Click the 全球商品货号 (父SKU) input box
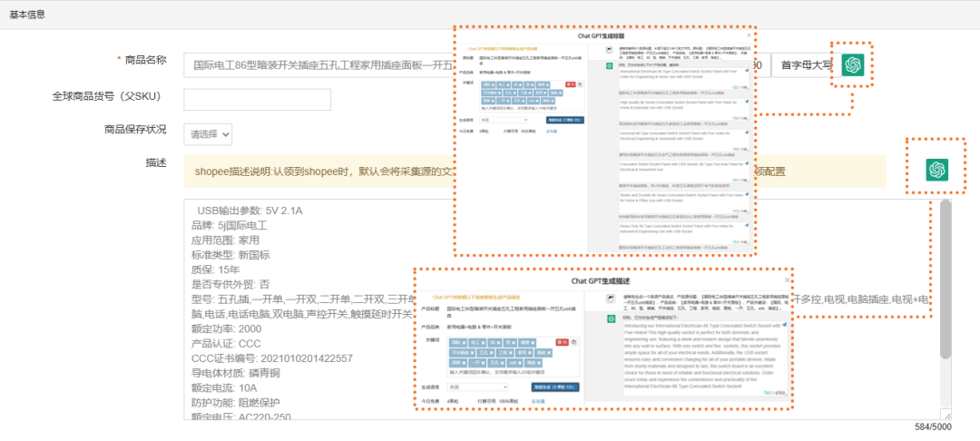This screenshot has height=441, width=980. [x=257, y=99]
